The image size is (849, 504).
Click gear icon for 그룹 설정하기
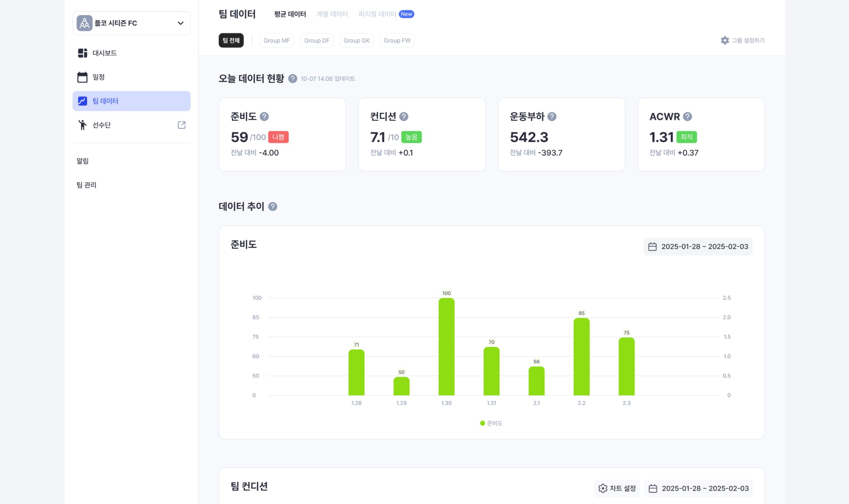pos(725,40)
